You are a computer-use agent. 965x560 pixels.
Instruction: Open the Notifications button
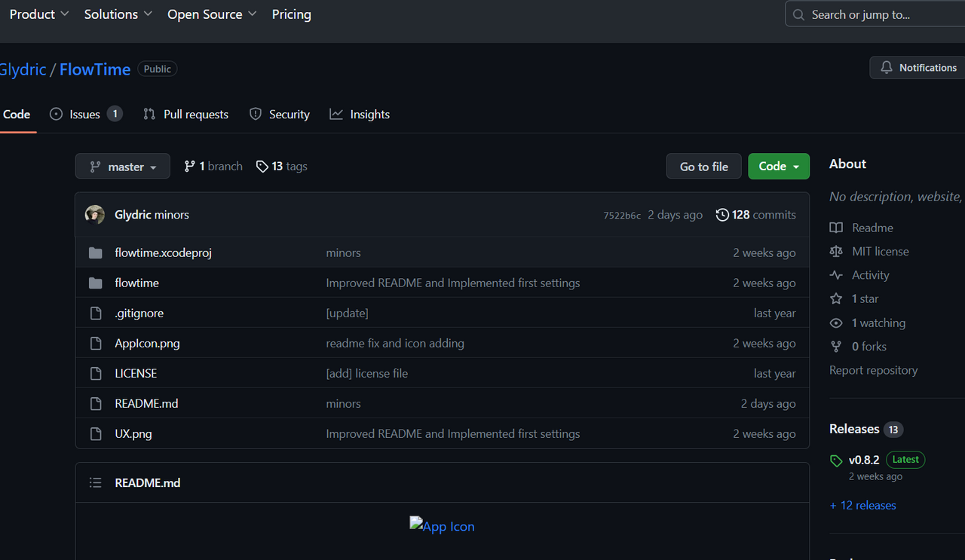pos(918,68)
